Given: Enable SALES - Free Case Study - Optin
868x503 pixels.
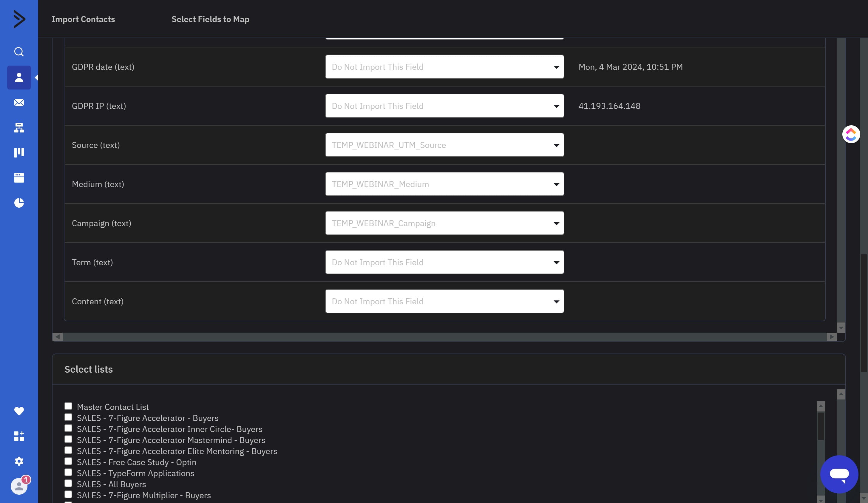Looking at the screenshot, I should coord(68,461).
